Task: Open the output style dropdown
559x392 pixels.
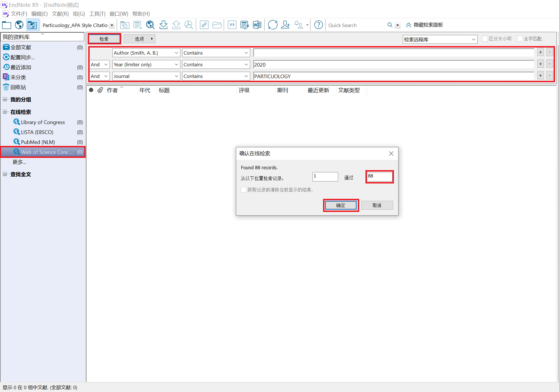Action: pyautogui.click(x=112, y=25)
